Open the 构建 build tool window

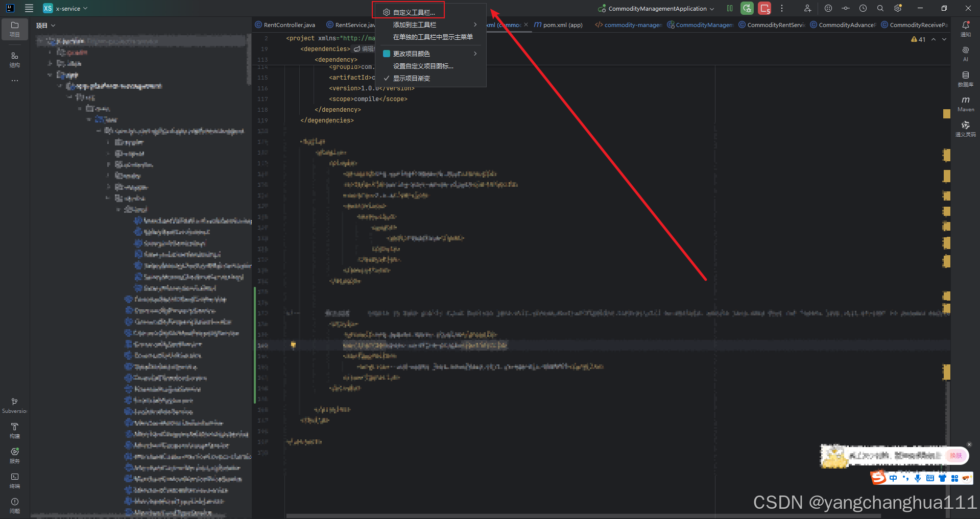click(x=15, y=431)
